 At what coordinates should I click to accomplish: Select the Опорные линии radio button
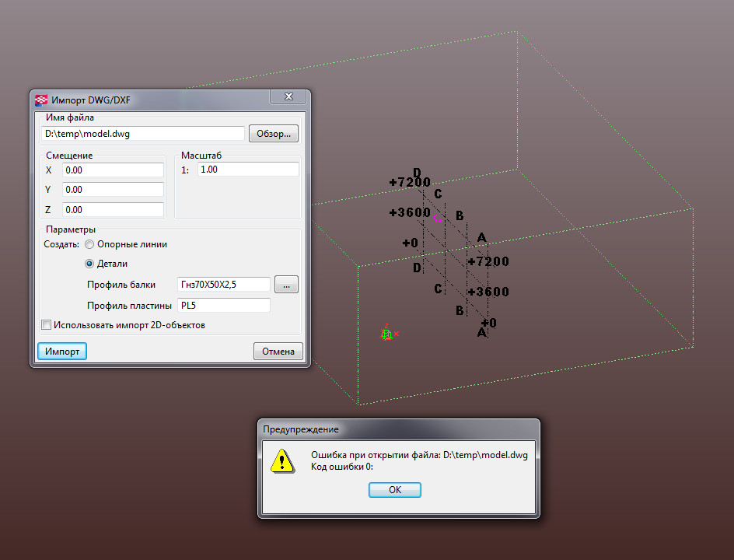[x=89, y=244]
